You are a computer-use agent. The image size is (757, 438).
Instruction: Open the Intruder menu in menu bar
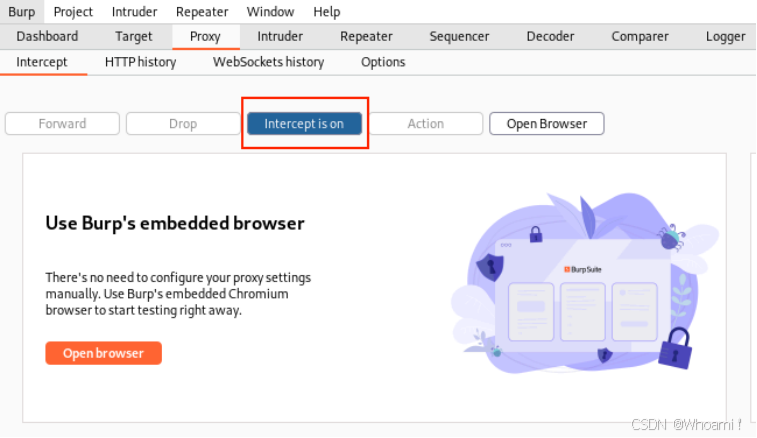point(134,12)
